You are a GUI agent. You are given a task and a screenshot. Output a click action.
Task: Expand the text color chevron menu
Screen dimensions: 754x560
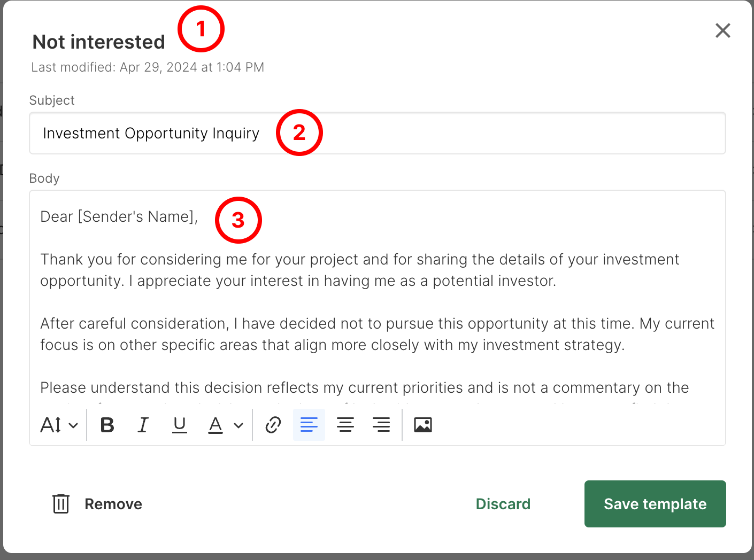coord(238,425)
